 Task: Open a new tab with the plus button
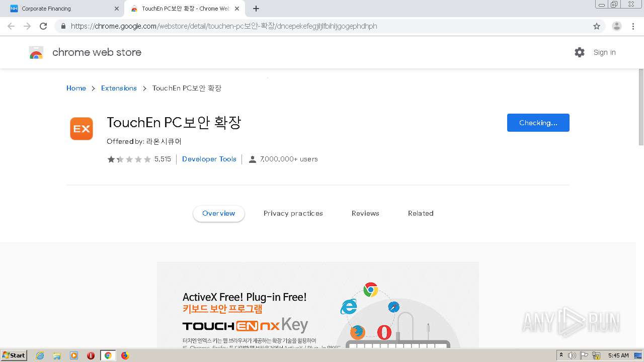pos(256,9)
